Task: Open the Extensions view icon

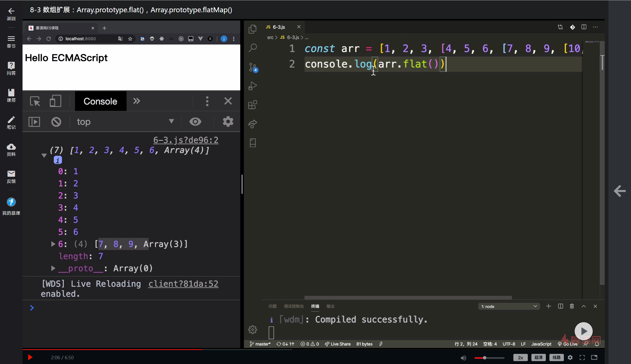Action: tap(252, 105)
